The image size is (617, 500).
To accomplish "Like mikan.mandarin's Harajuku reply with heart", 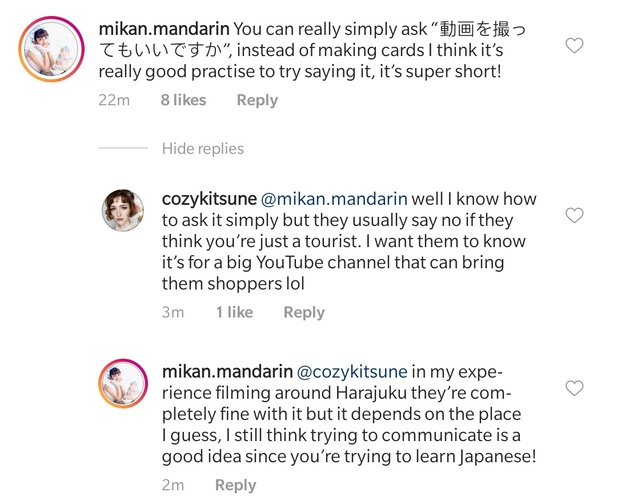I will pyautogui.click(x=574, y=388).
